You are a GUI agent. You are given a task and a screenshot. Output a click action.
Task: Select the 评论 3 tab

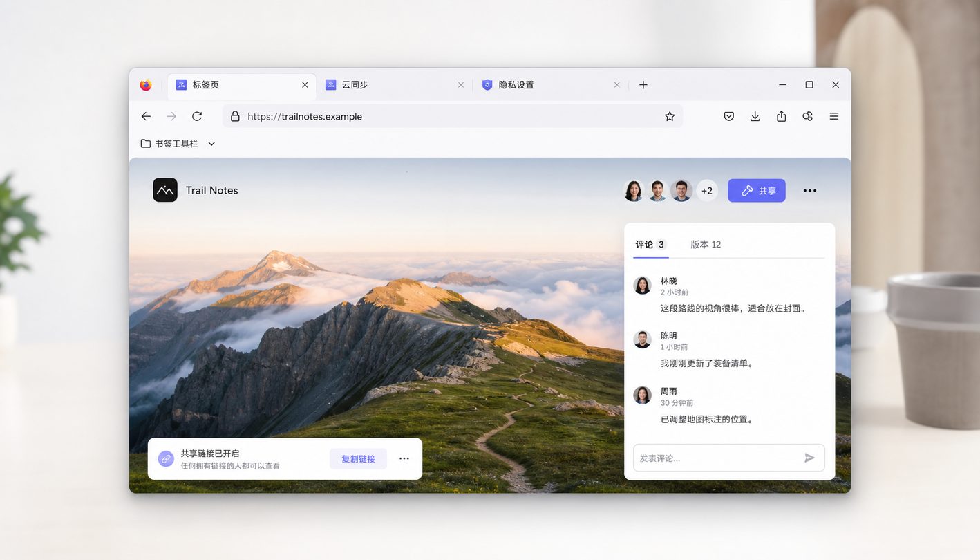click(x=650, y=245)
